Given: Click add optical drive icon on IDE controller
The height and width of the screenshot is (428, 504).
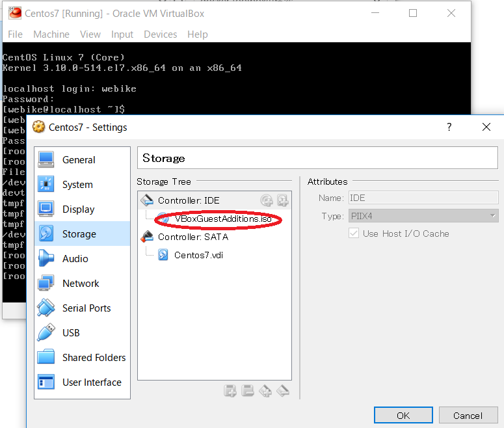Looking at the screenshot, I should (x=267, y=200).
